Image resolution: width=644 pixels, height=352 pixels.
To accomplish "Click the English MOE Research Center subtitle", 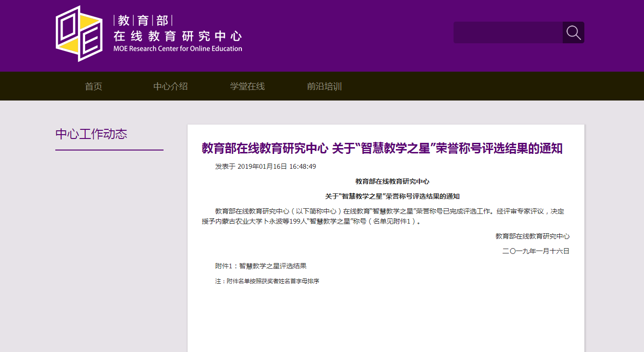I will pyautogui.click(x=177, y=49).
